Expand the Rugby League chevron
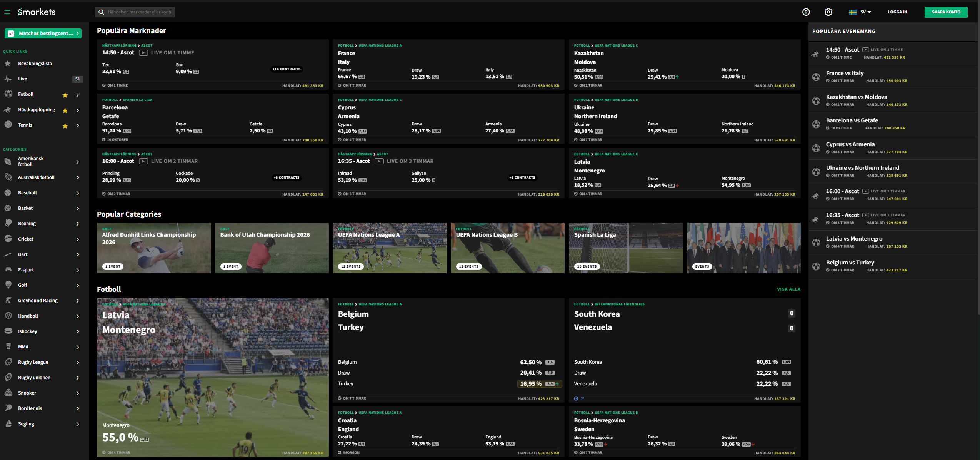Image resolution: width=980 pixels, height=460 pixels. tap(78, 362)
